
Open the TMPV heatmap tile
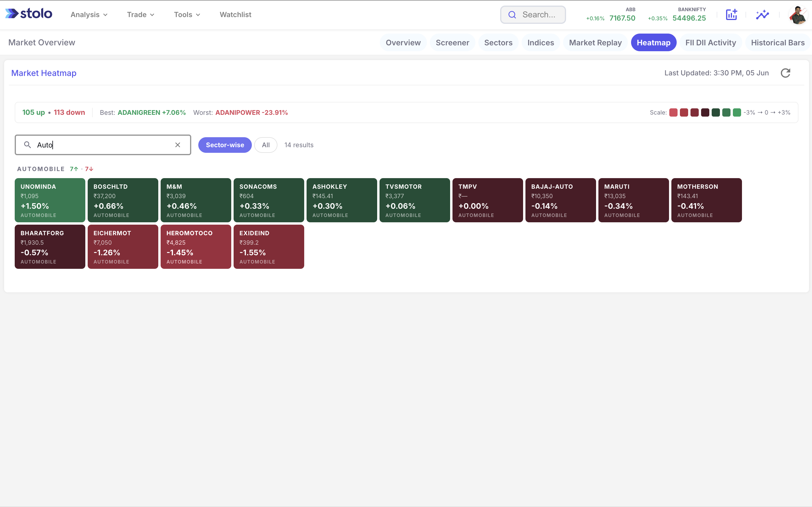(488, 200)
